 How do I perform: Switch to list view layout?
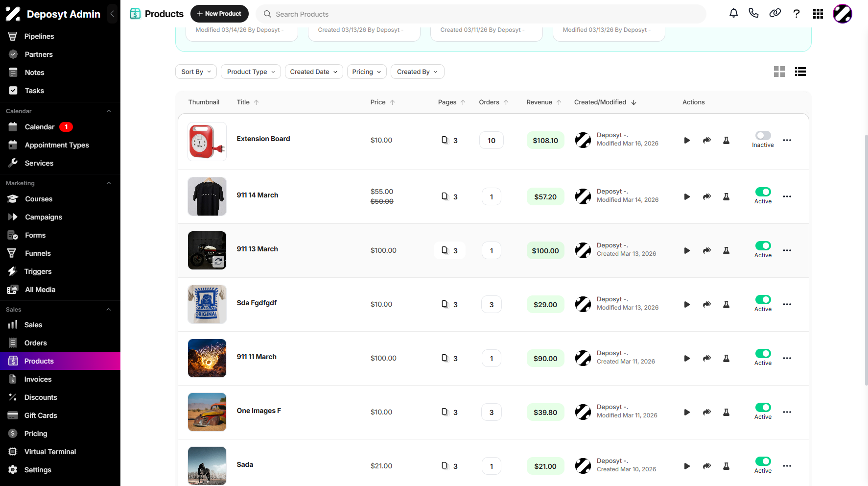[x=800, y=72]
